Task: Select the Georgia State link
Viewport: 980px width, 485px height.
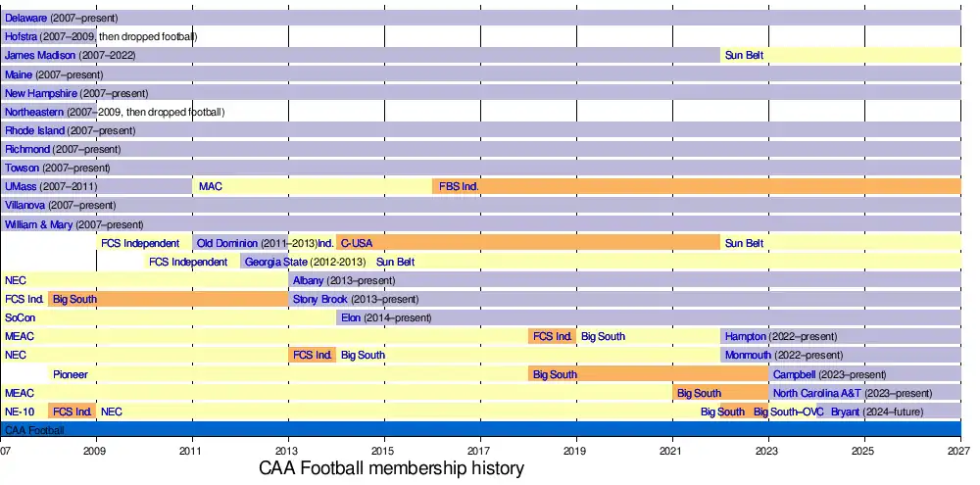Action: tap(275, 262)
